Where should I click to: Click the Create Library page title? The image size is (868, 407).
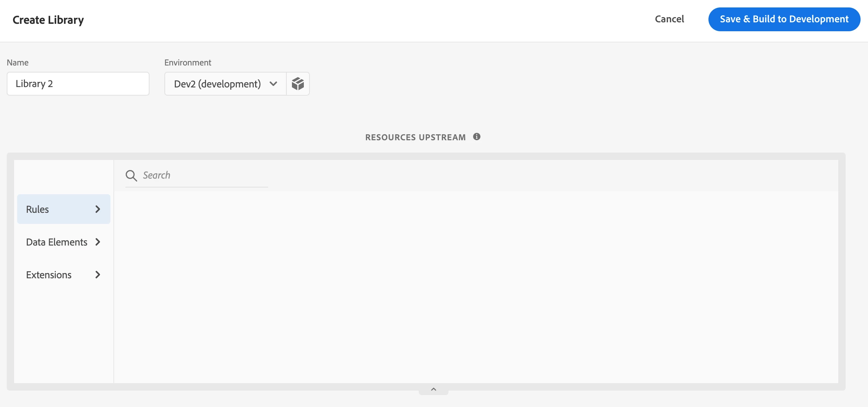pyautogui.click(x=48, y=20)
